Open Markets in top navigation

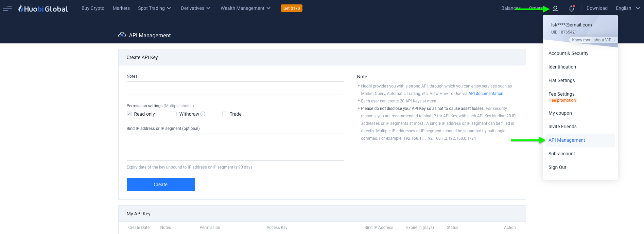(x=121, y=8)
